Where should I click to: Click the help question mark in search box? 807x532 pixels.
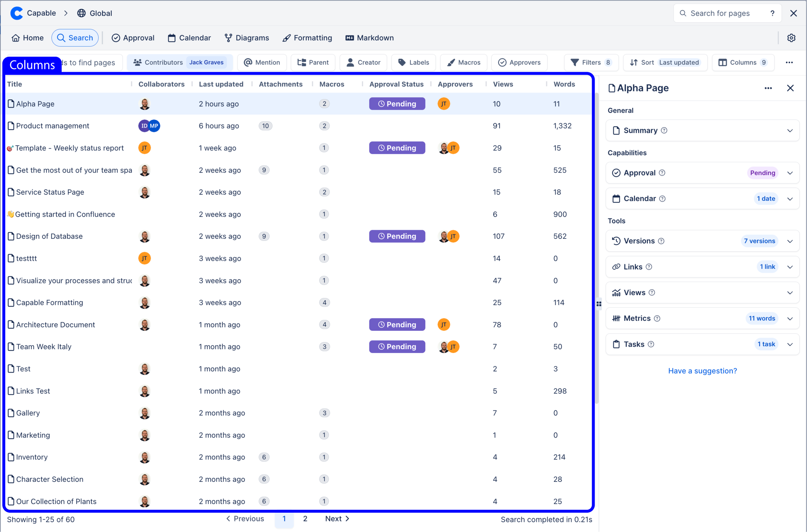(x=772, y=13)
